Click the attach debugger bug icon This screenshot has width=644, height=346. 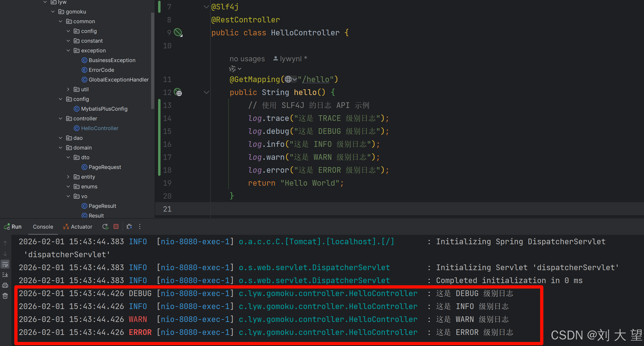click(x=129, y=227)
